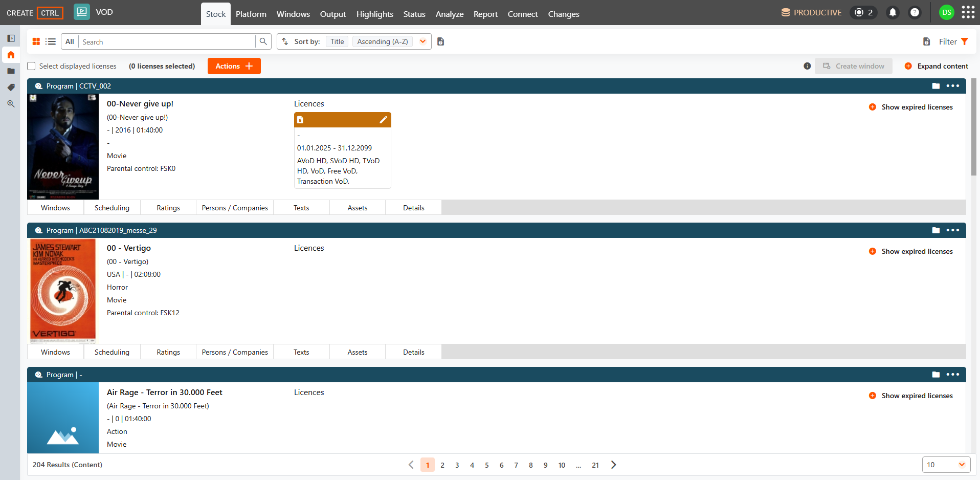This screenshot has width=980, height=480.
Task: Open the All search scope selector
Action: [70, 41]
